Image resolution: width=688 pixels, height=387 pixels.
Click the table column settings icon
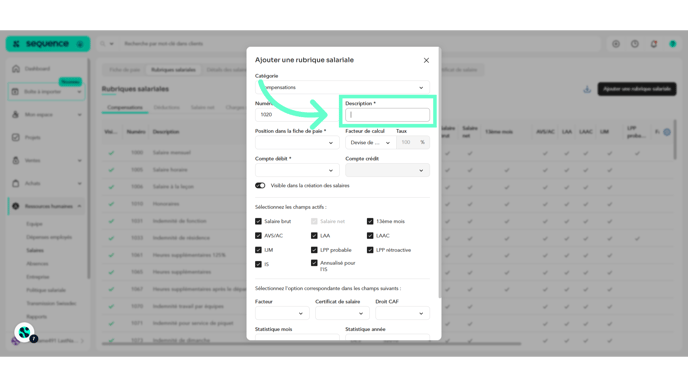[x=667, y=132]
